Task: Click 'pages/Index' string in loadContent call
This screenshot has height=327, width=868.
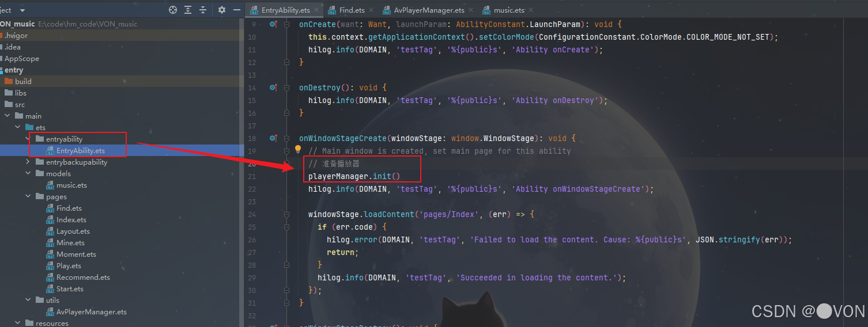Action: pos(450,214)
